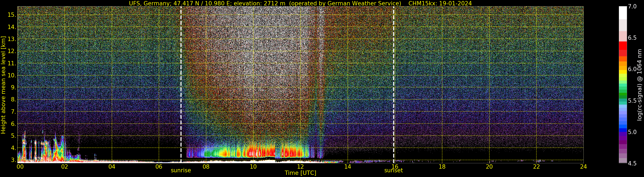
Task: Click the "sunset" label below the time axis
Action: pyautogui.click(x=394, y=170)
